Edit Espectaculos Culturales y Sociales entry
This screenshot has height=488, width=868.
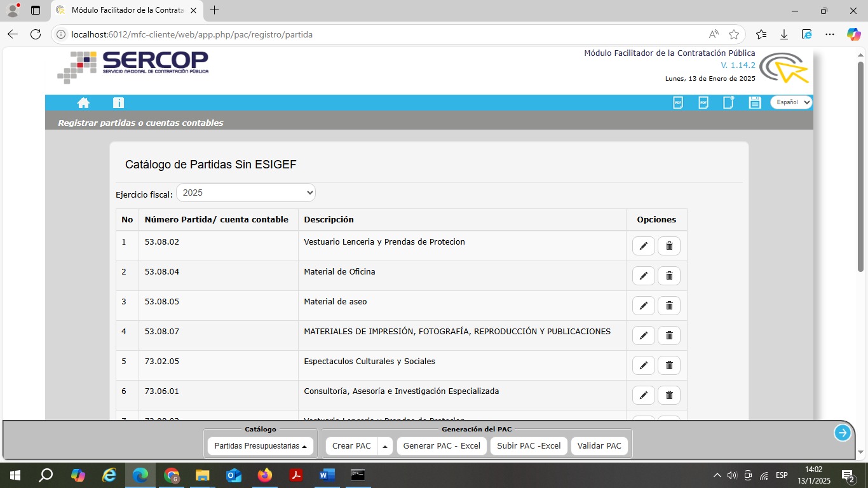[x=643, y=365]
